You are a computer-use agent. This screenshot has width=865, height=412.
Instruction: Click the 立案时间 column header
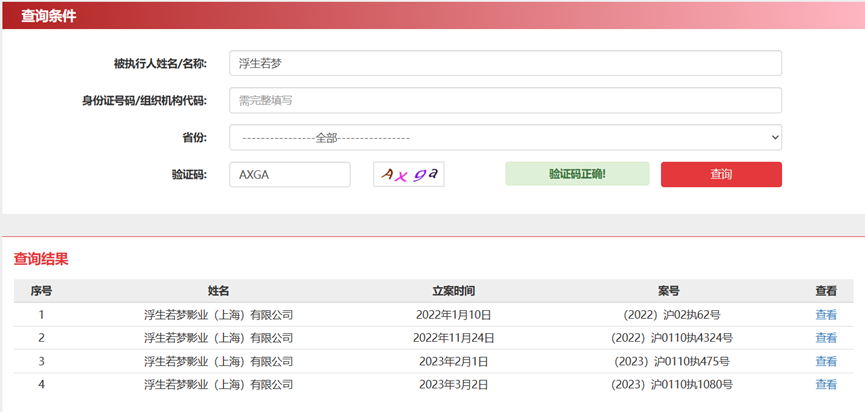coord(453,291)
